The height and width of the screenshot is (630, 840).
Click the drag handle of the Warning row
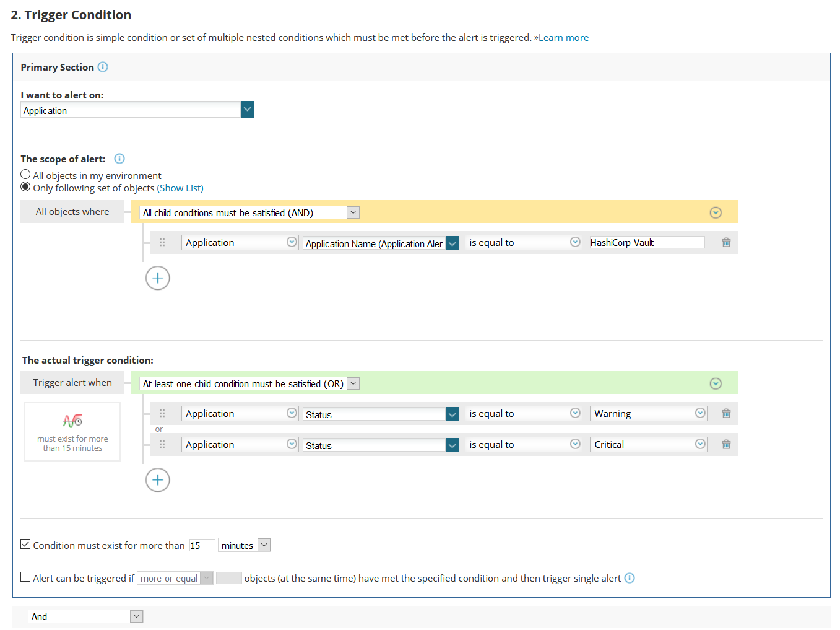[x=162, y=413]
